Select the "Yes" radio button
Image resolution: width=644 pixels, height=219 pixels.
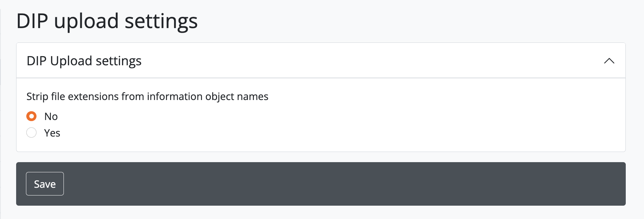coord(32,133)
